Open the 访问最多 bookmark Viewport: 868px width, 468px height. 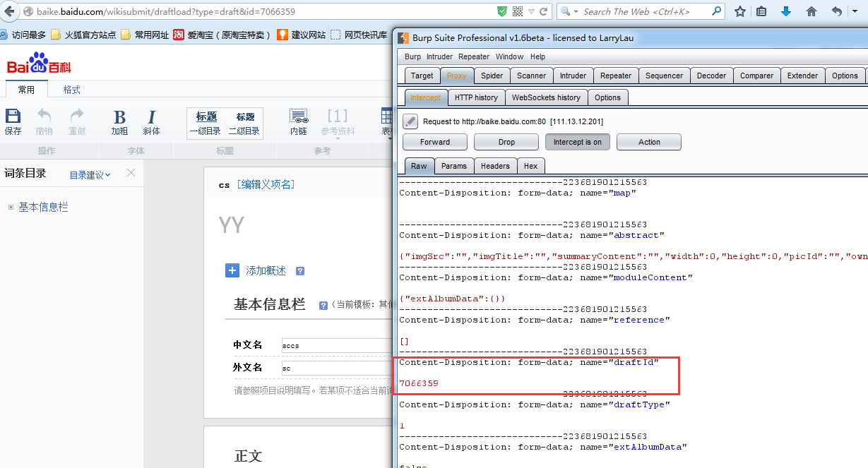[24, 35]
